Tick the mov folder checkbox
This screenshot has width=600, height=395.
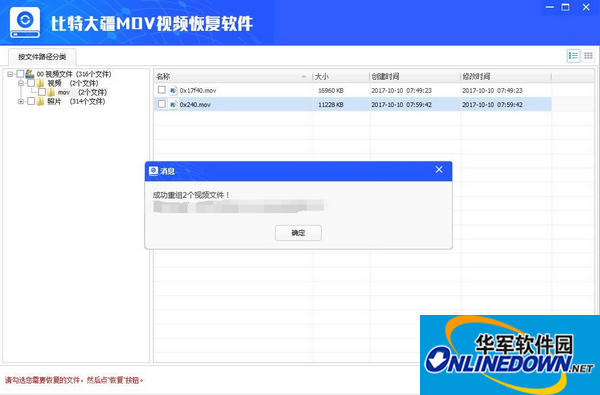(x=42, y=92)
